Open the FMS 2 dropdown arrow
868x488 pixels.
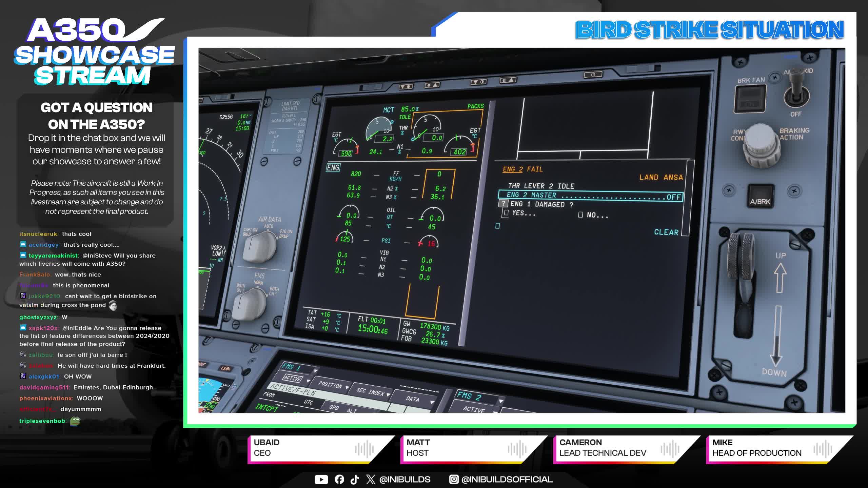(500, 401)
